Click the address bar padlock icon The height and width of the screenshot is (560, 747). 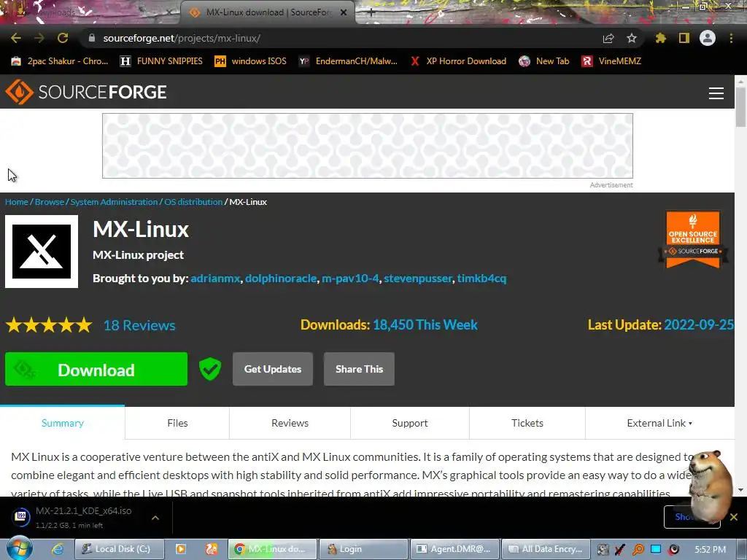pos(92,38)
